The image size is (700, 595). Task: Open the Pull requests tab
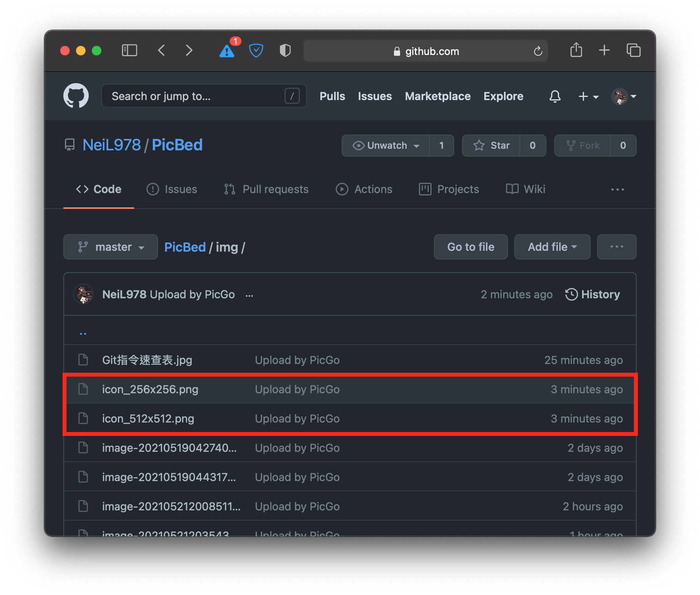(x=266, y=189)
